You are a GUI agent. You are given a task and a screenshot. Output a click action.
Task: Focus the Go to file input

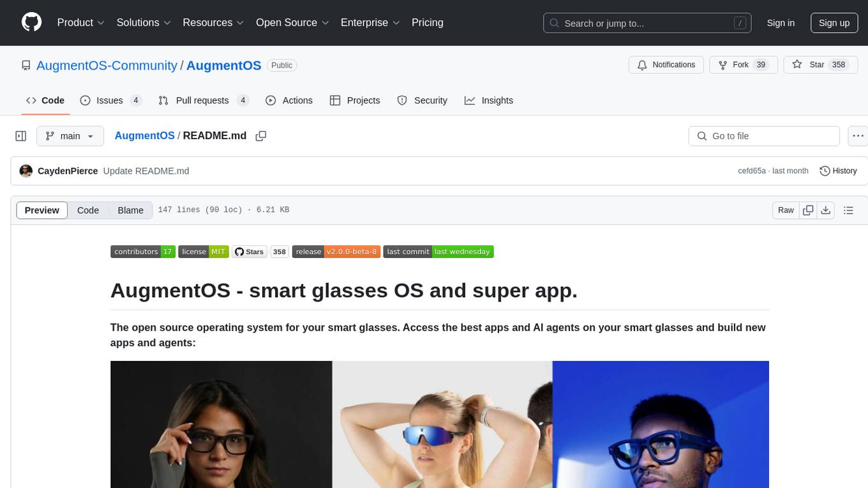764,136
